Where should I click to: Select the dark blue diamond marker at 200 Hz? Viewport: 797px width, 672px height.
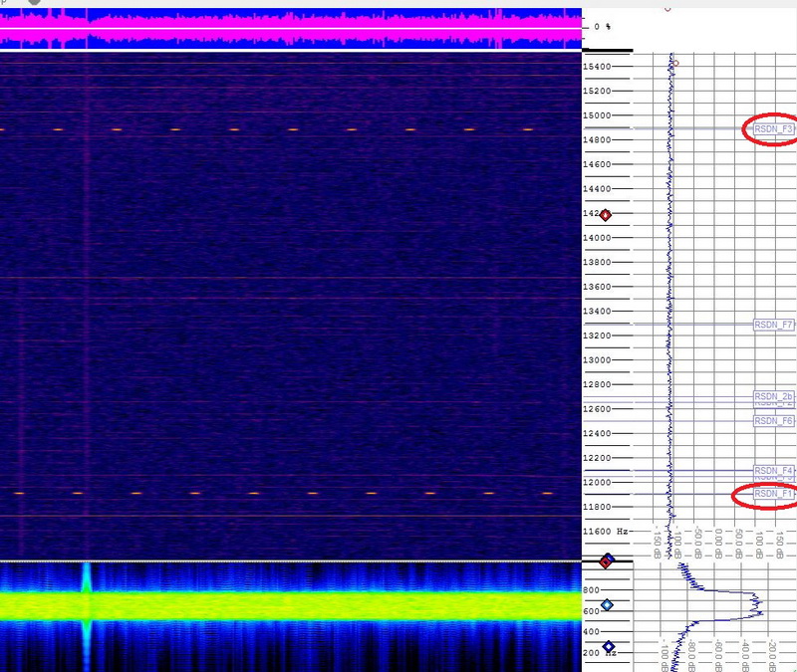click(x=609, y=646)
